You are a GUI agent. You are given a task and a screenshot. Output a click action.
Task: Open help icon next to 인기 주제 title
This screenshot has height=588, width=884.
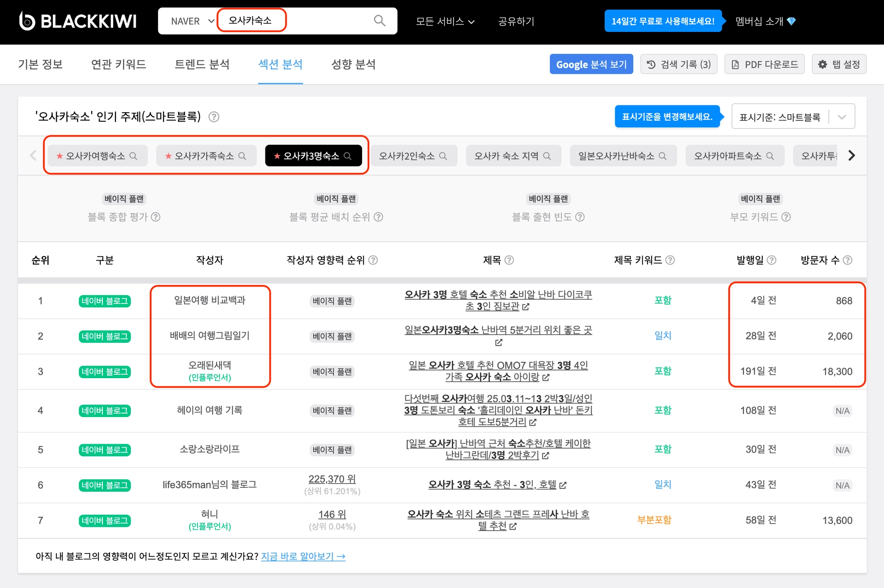pyautogui.click(x=214, y=117)
